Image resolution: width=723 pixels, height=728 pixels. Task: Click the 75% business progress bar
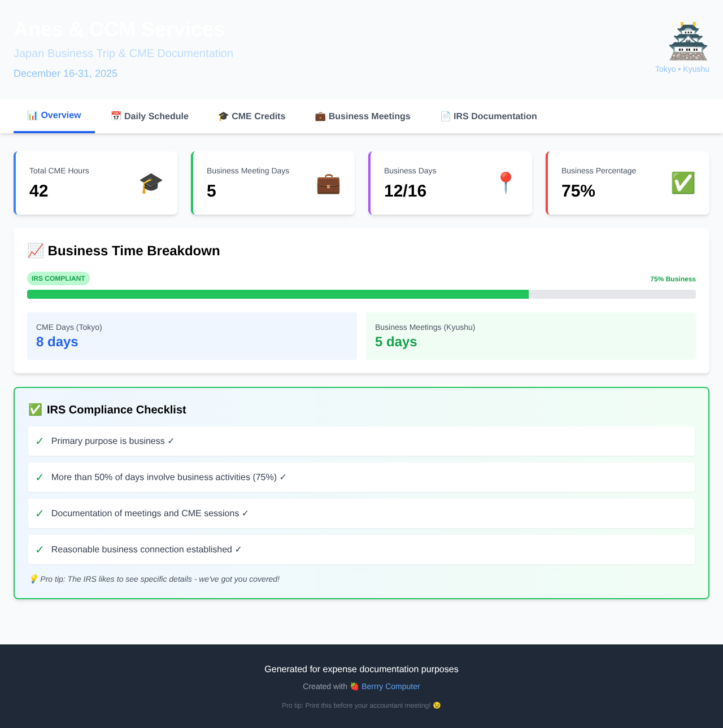pyautogui.click(x=361, y=294)
